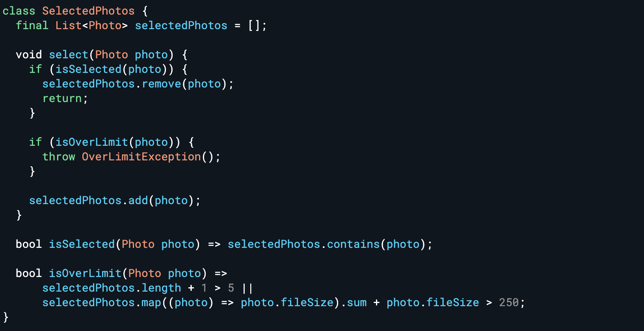The height and width of the screenshot is (331, 644).
Task: Click the add method call
Action: tap(138, 201)
